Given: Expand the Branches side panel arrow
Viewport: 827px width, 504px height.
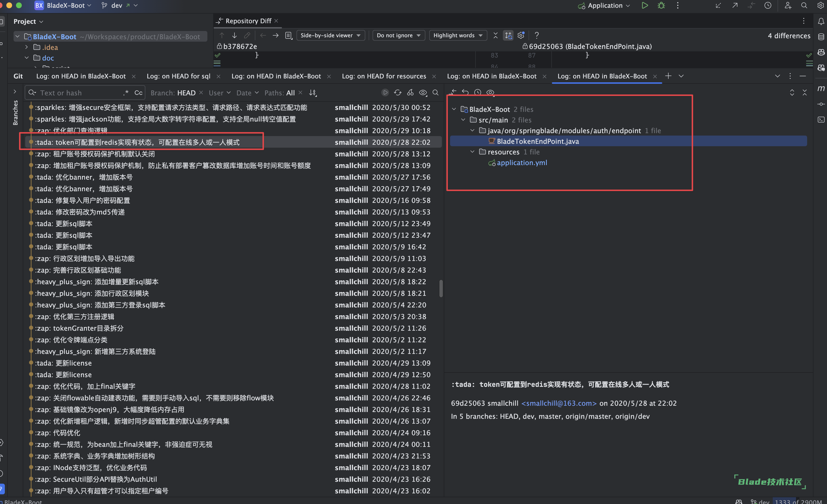Looking at the screenshot, I should click(x=15, y=91).
